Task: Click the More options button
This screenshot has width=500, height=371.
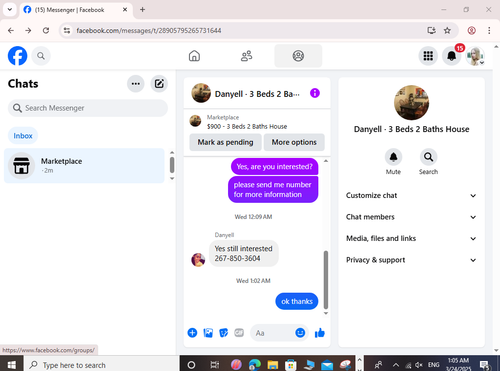Action: click(x=294, y=142)
